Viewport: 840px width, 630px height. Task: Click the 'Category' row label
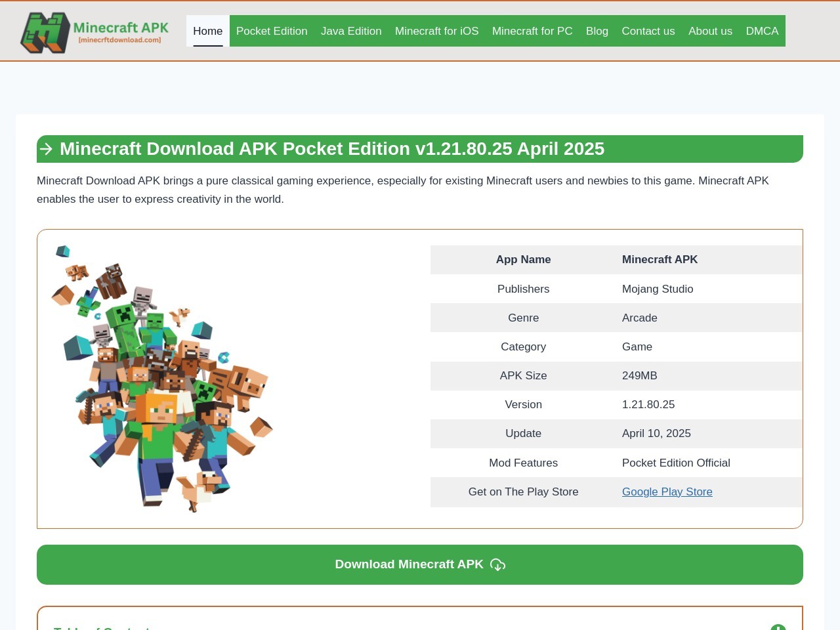[x=524, y=346]
